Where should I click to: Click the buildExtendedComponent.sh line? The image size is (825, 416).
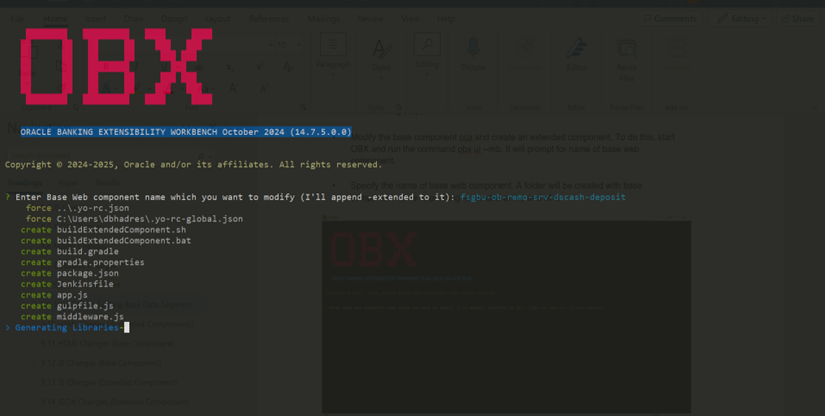103,230
